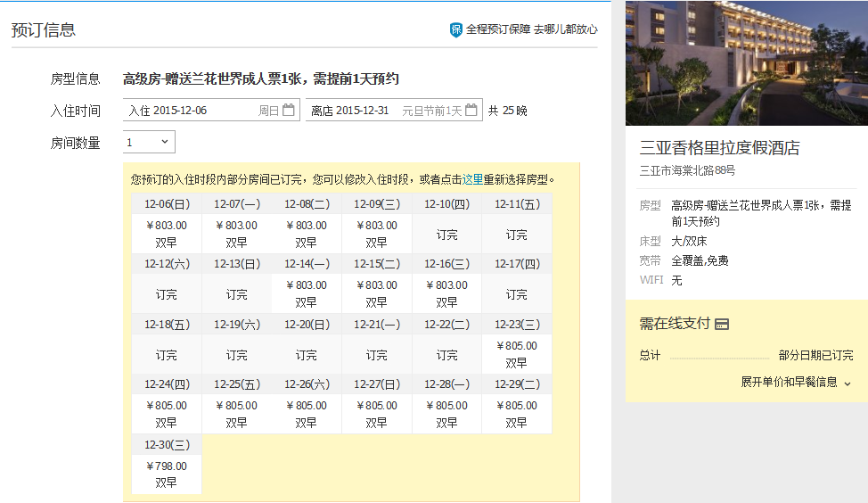Click the online payment card icon
The width and height of the screenshot is (868, 503).
(722, 325)
